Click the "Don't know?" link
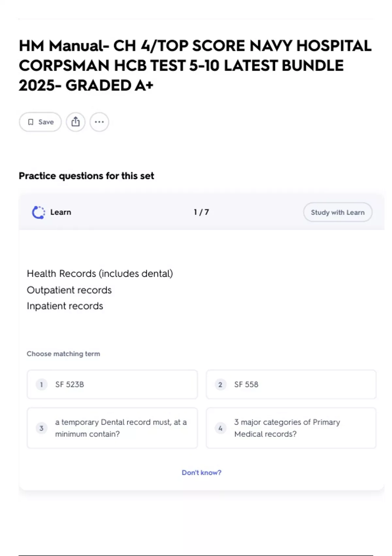The width and height of the screenshot is (392, 556). point(202,473)
